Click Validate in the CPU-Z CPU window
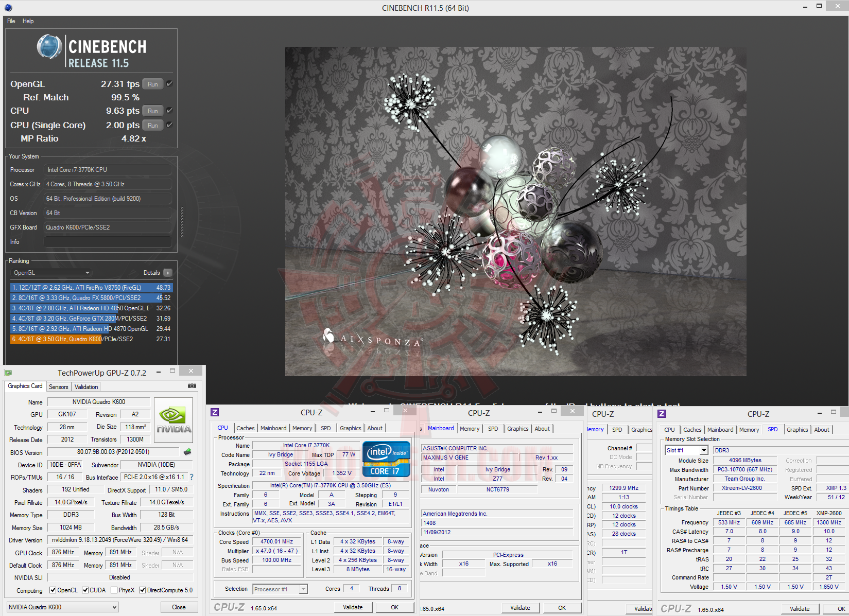849x616 pixels. point(353,607)
